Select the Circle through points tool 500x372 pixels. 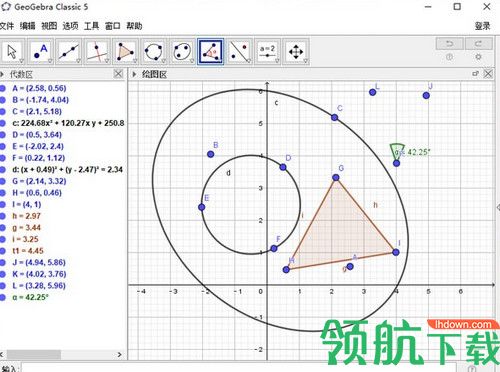point(154,51)
